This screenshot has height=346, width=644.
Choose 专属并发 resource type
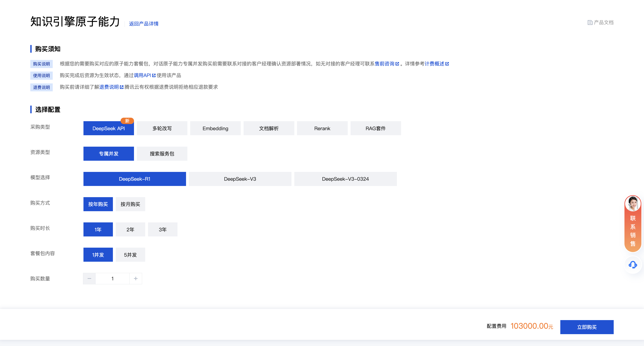(109, 154)
